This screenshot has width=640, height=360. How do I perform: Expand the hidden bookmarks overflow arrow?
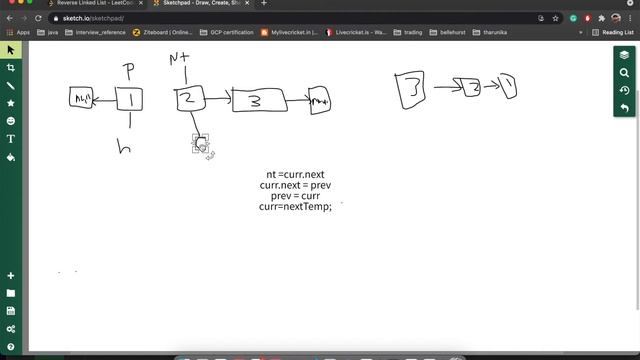pos(580,32)
